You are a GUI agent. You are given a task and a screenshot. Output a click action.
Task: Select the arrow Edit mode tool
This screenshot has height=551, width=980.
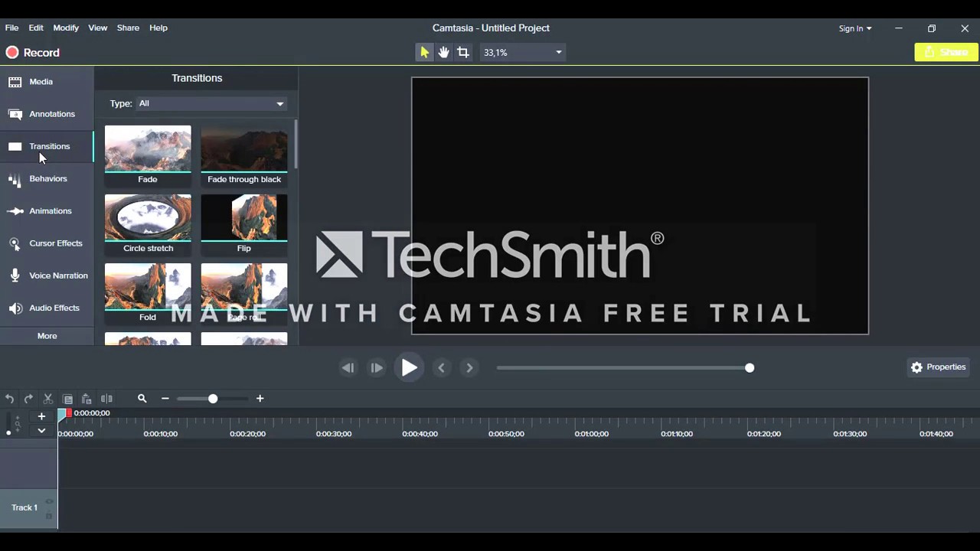(x=424, y=52)
